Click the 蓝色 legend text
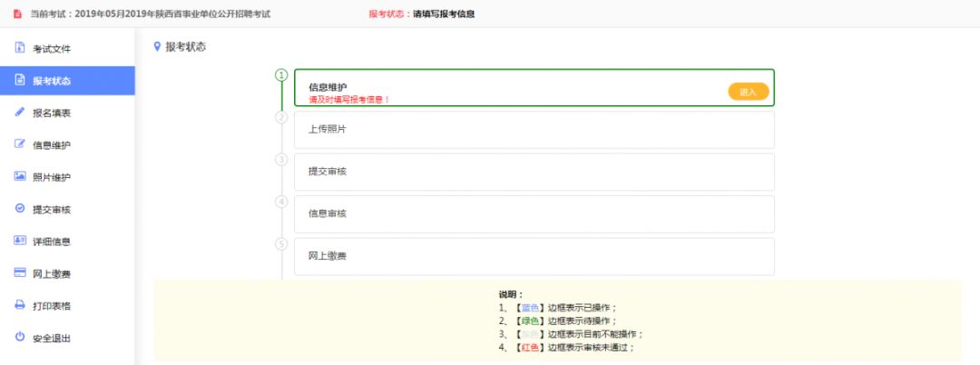Image resolution: width=980 pixels, height=365 pixels. click(531, 308)
